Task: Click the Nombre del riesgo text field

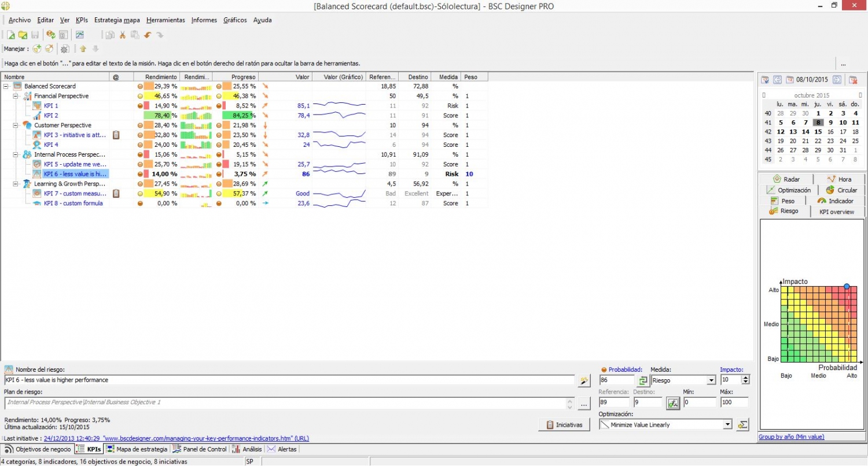Action: pos(289,380)
